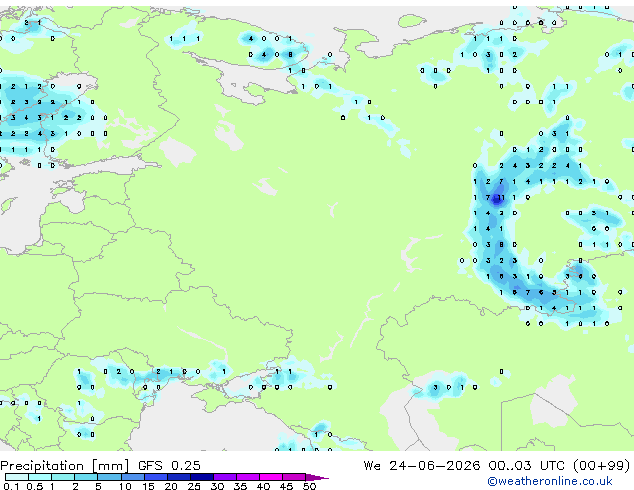The image size is (634, 490).
Task: Click the "11" precipitation value on the map
Action: point(501,197)
